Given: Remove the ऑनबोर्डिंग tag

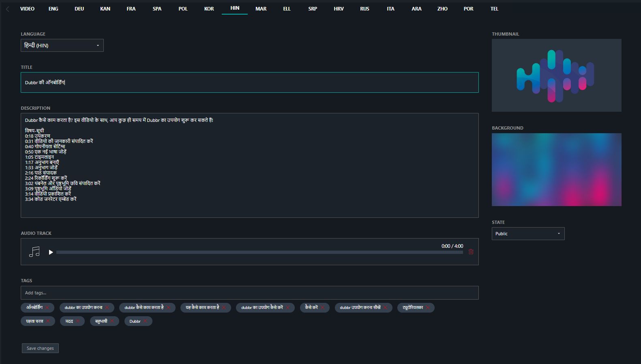Looking at the screenshot, I should [x=47, y=308].
